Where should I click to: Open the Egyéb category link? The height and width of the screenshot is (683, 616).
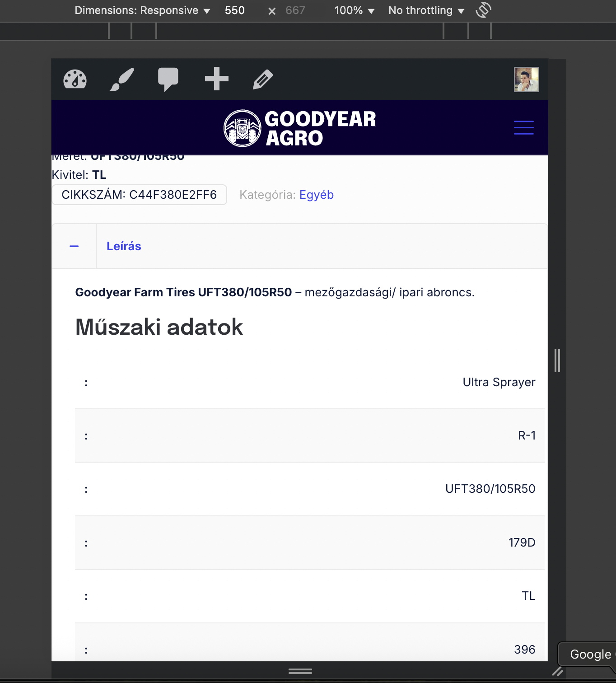point(317,195)
